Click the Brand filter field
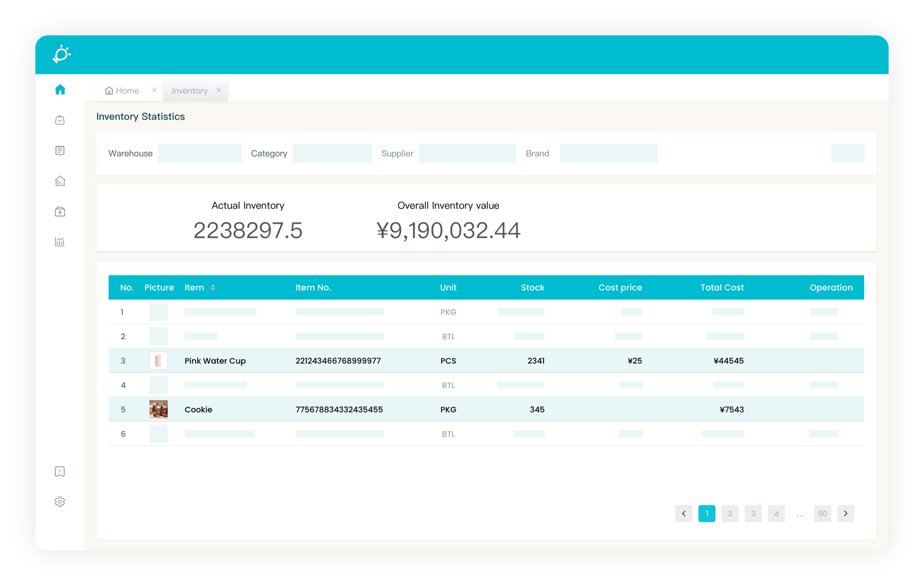Image resolution: width=924 pixels, height=586 pixels. click(608, 154)
